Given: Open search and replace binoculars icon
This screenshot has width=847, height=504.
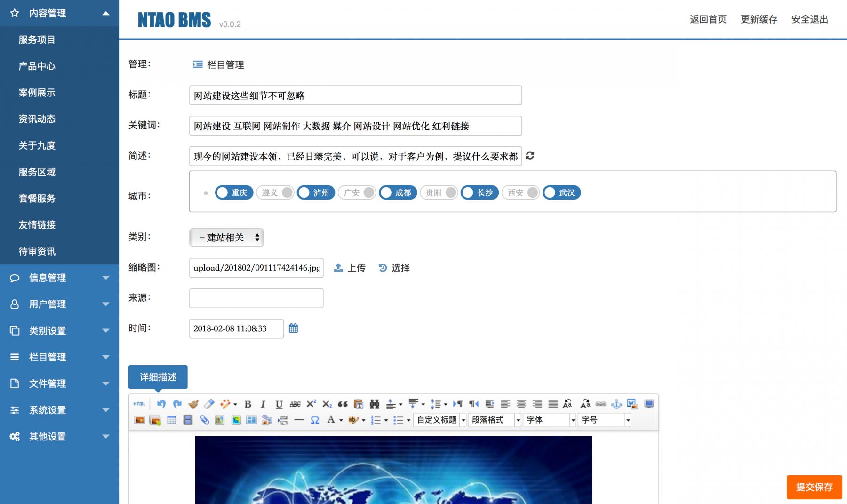Looking at the screenshot, I should [x=375, y=404].
